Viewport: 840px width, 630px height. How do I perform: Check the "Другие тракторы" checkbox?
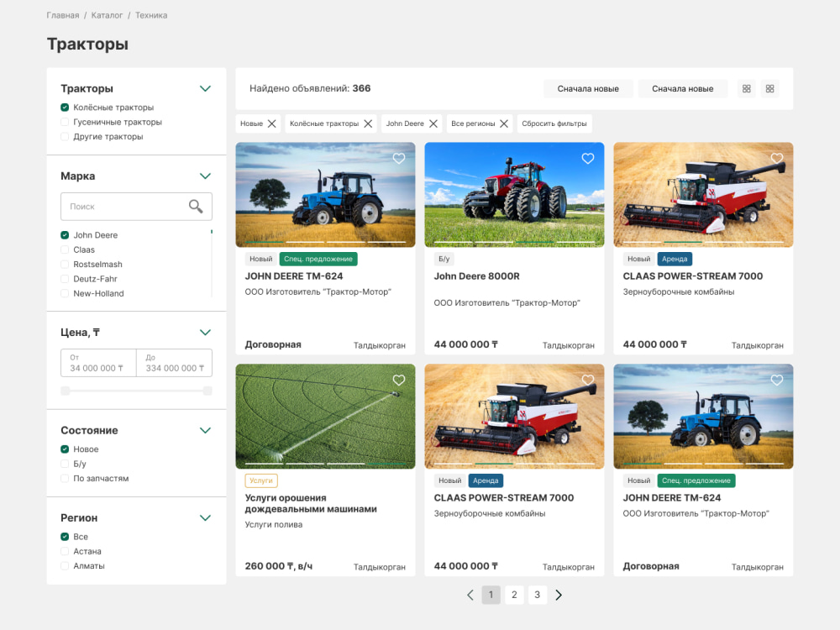(65, 137)
